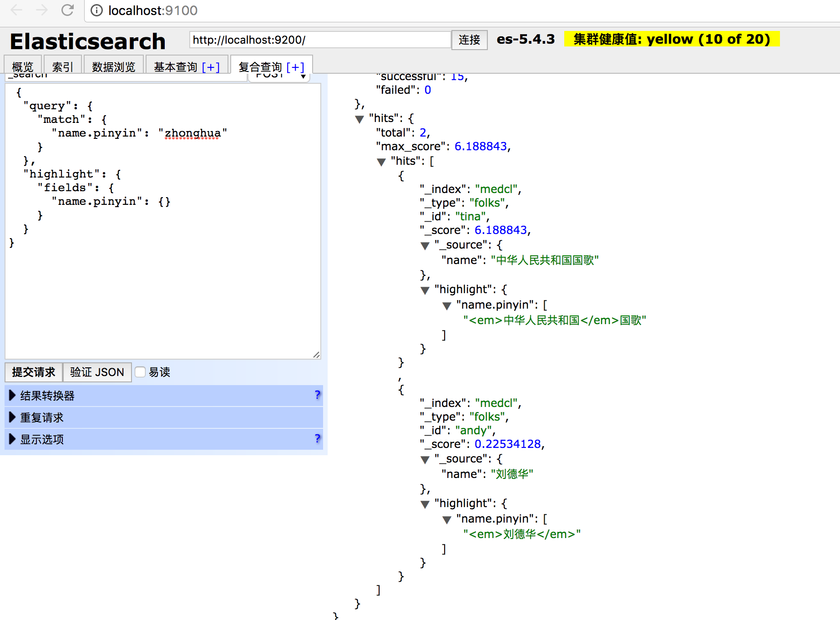The height and width of the screenshot is (620, 840).
Task: Click the highlighted <em>刘德华</em> string
Action: (x=522, y=534)
